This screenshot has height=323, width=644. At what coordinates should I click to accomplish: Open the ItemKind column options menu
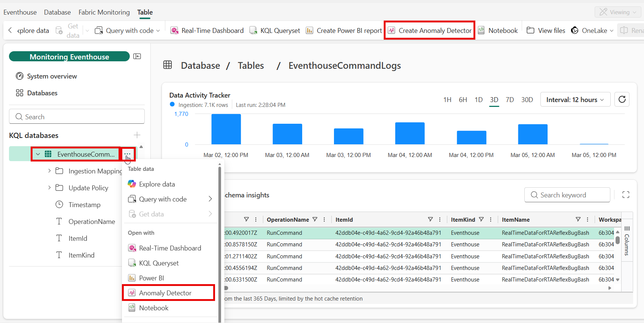pos(491,219)
